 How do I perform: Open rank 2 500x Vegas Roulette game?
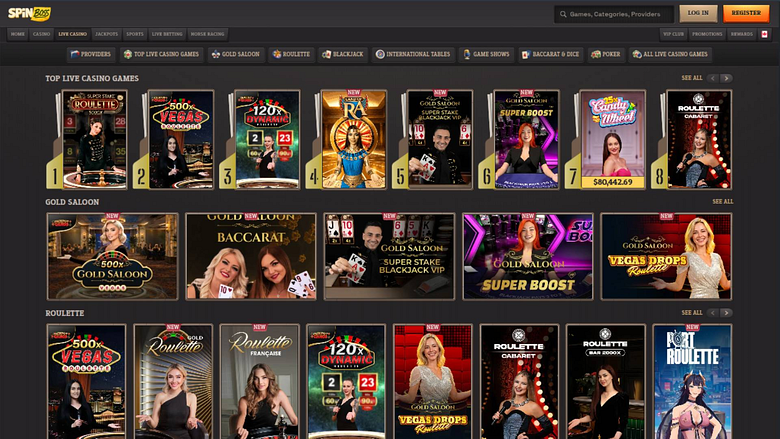click(181, 139)
